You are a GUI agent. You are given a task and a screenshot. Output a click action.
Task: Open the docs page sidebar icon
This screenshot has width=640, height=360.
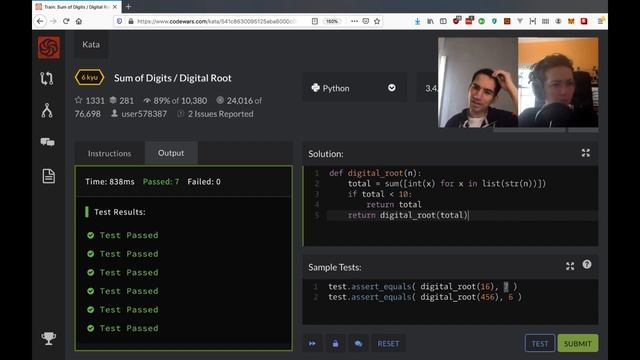coord(49,176)
